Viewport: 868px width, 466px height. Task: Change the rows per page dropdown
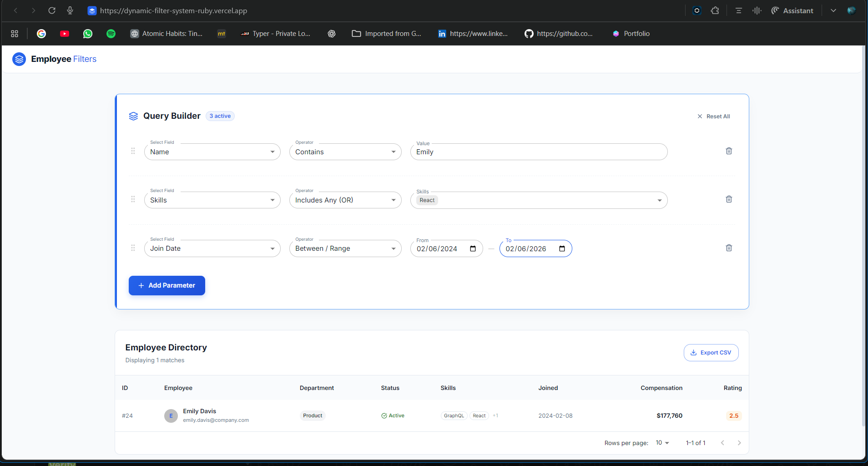click(662, 443)
